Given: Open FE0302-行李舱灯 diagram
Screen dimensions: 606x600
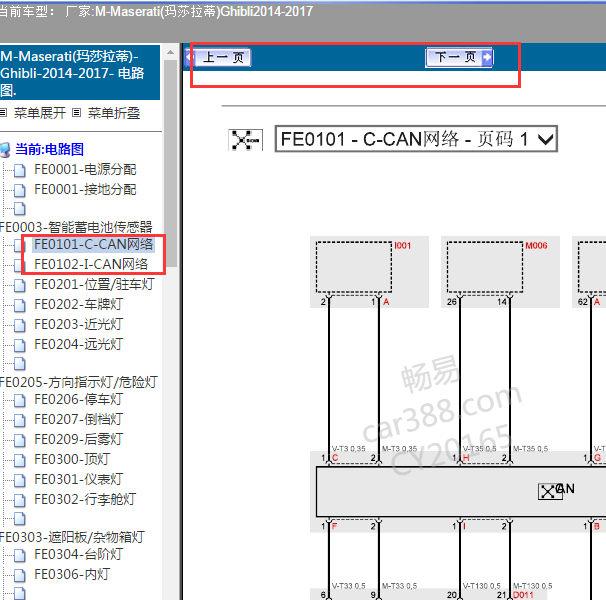Looking at the screenshot, I should click(x=85, y=499).
